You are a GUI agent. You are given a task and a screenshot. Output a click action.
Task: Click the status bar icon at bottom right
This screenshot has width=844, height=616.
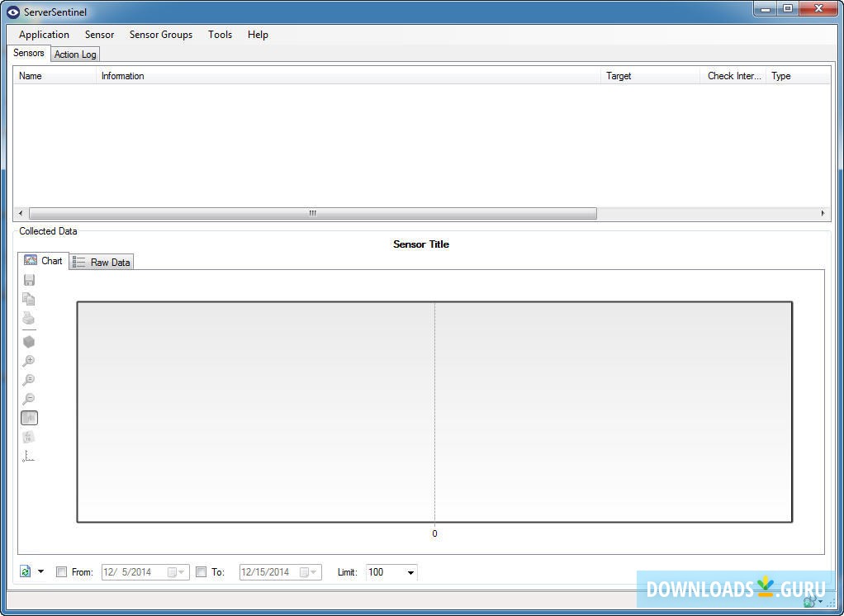[x=809, y=602]
